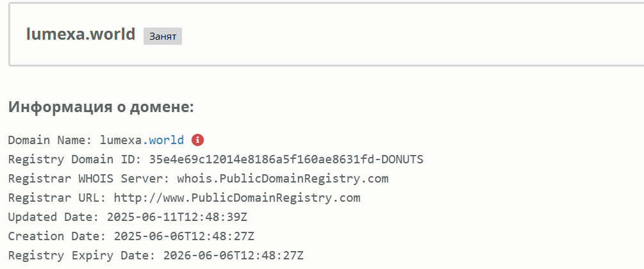The width and height of the screenshot is (644, 269).
Task: Click the red info icon beside lumexa.world
Action: click(197, 140)
